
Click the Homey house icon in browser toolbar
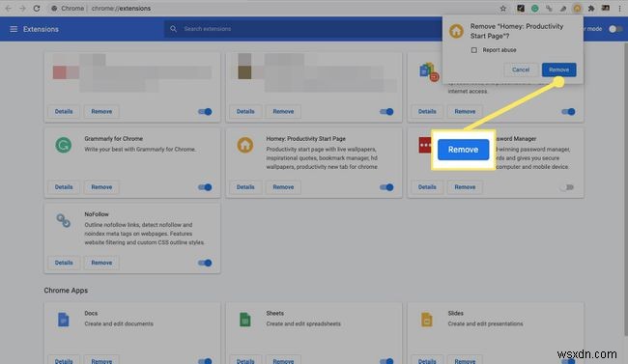tap(577, 8)
